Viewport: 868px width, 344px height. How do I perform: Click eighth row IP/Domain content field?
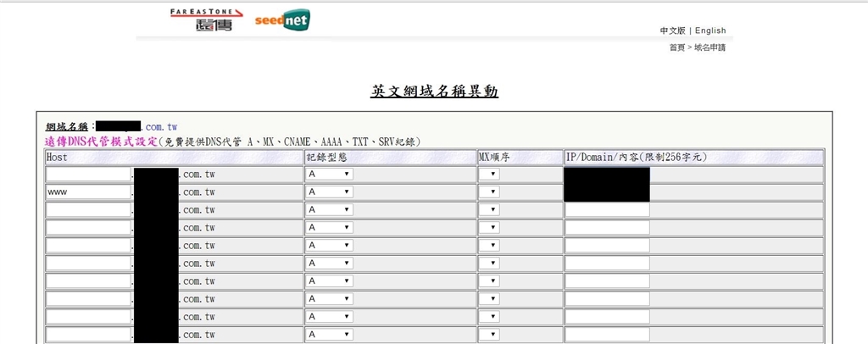coord(607,298)
